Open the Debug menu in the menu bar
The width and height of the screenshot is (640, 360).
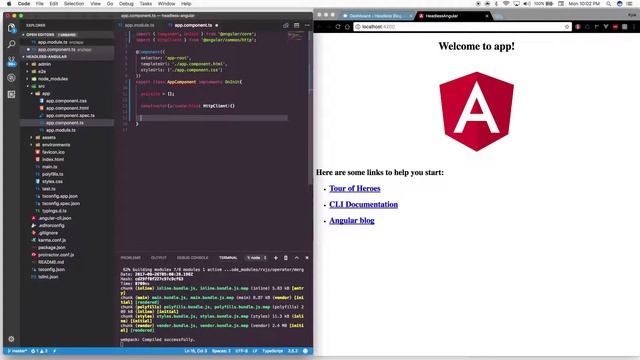[x=126, y=4]
